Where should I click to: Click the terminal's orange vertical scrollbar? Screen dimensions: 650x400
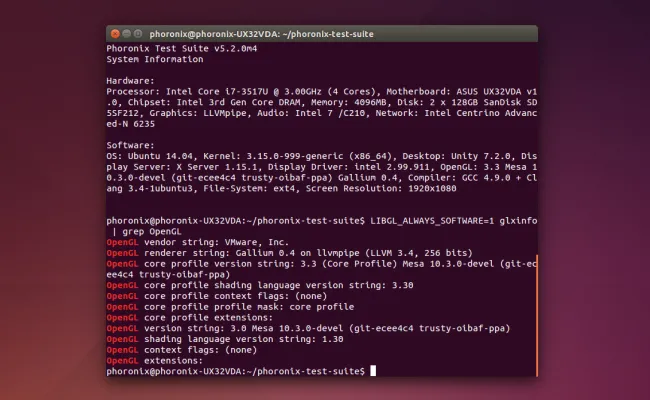pyautogui.click(x=536, y=315)
